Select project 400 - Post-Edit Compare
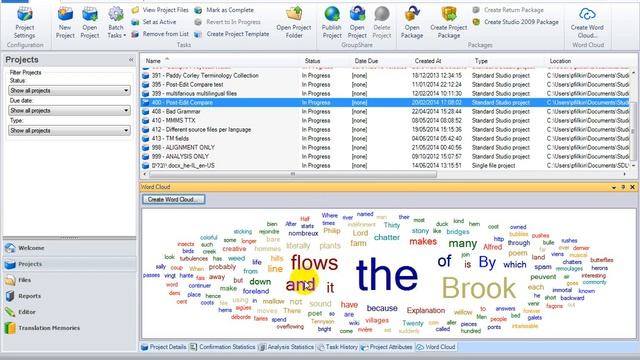The image size is (640, 360). click(x=386, y=102)
